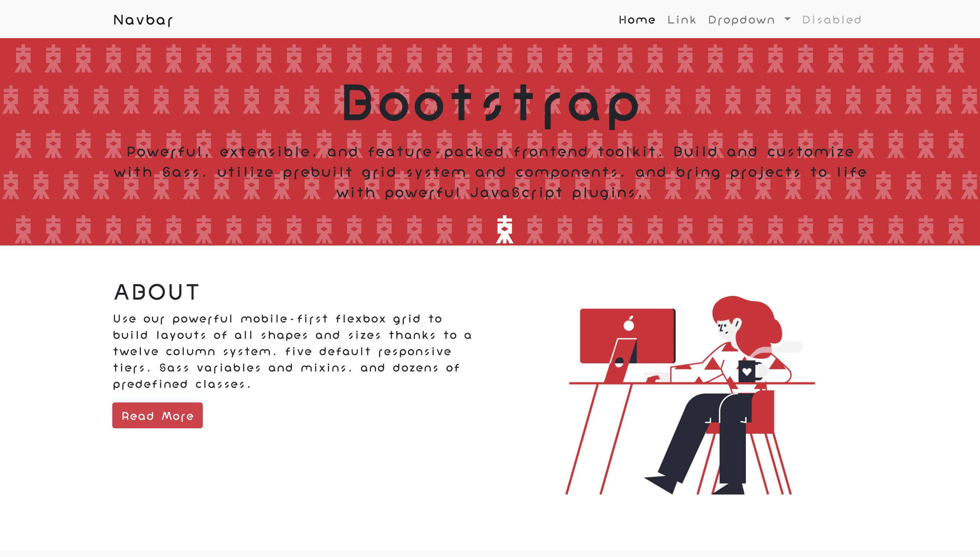Go to the Link nav item
Screen dimensions: 980x557
(682, 19)
